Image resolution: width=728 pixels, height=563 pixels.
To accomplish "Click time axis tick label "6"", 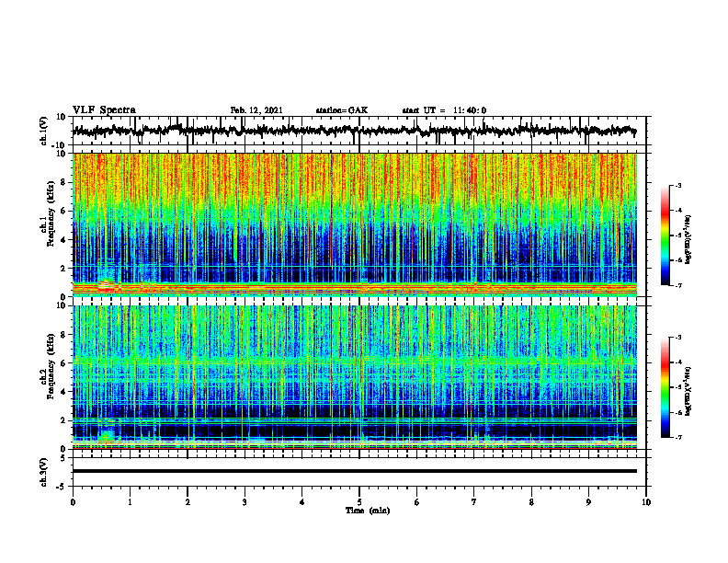I will 417,502.
